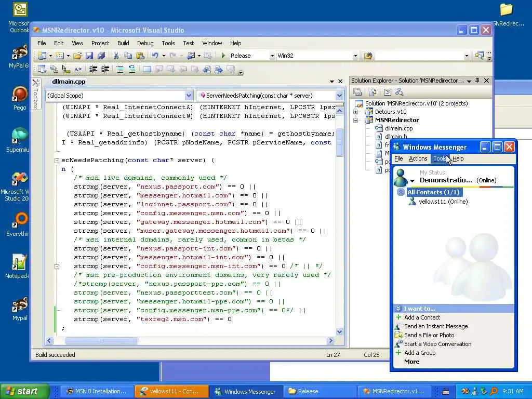Image resolution: width=532 pixels, height=399 pixels.
Task: Click Add a Contact in Messenger
Action: coord(422,317)
